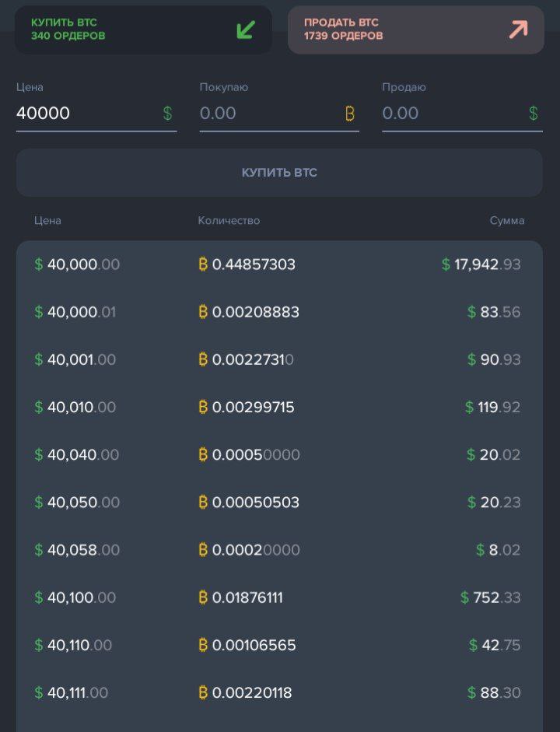Click the sum $20.02
The height and width of the screenshot is (732, 560).
click(493, 455)
